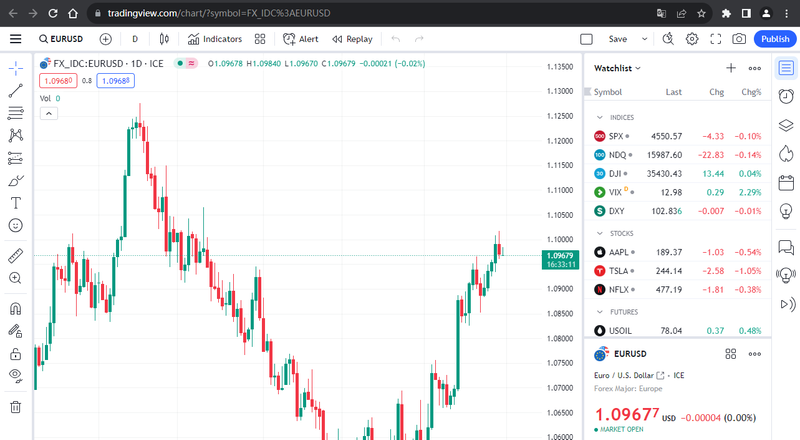Select the zoom in tool
Image resolution: width=800 pixels, height=440 pixels.
(16, 278)
